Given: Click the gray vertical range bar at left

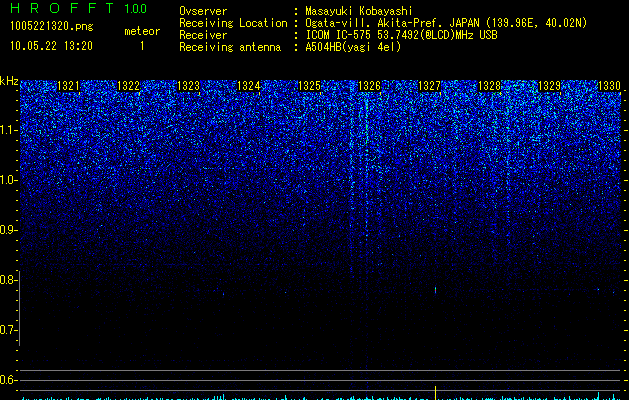Looking at the screenshot, I should tap(19, 308).
